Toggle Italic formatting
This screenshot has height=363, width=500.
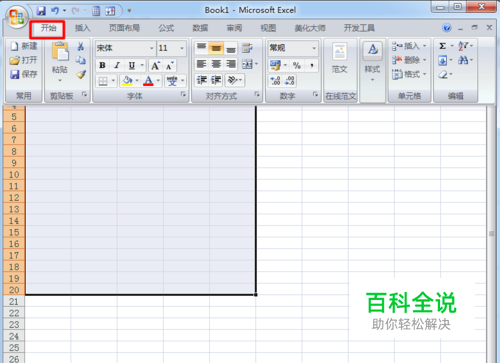(x=117, y=65)
